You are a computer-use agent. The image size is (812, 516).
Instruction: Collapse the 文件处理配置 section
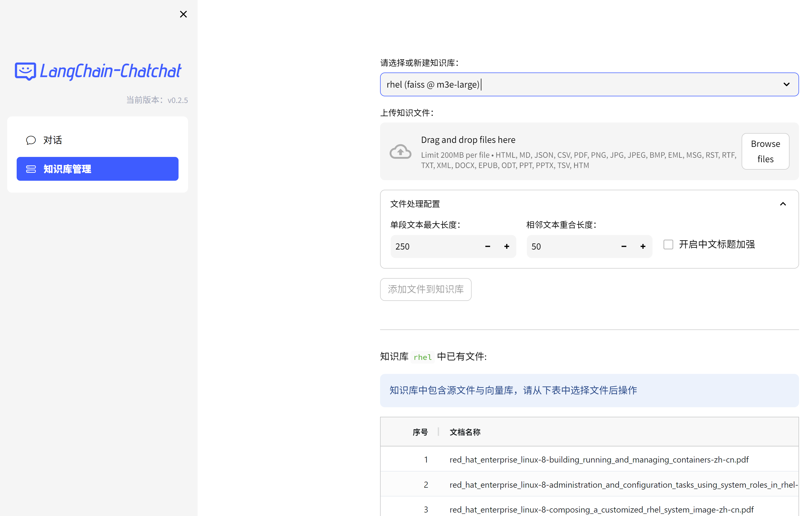click(x=783, y=204)
